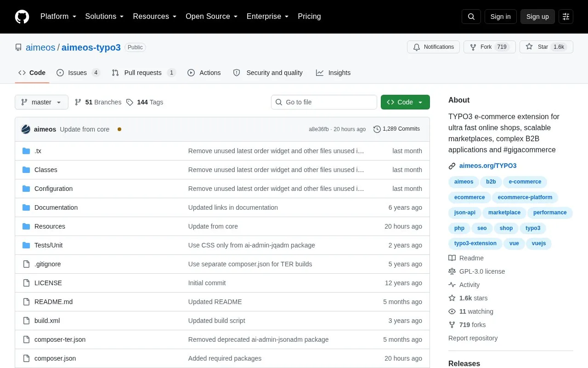Click the watching eye icon

[x=452, y=311]
